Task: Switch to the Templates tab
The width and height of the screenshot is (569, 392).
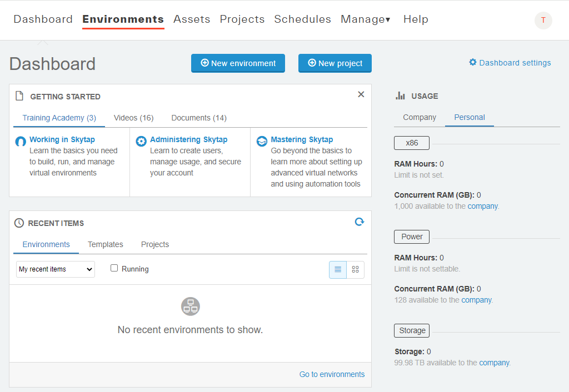Action: 105,244
